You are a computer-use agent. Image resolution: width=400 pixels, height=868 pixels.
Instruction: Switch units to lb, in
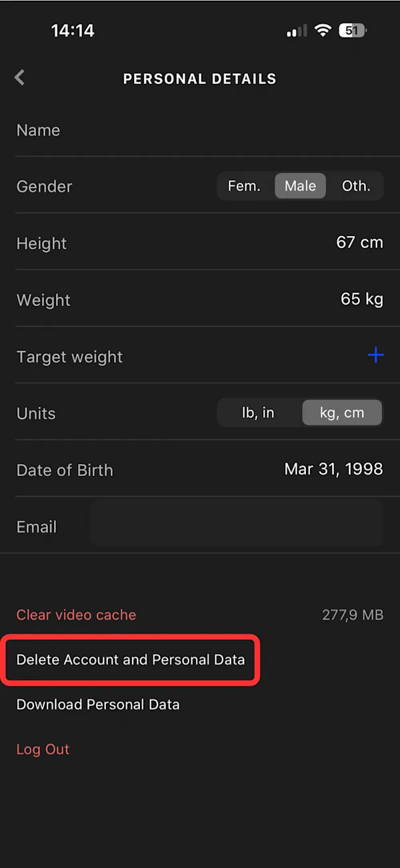coord(258,413)
